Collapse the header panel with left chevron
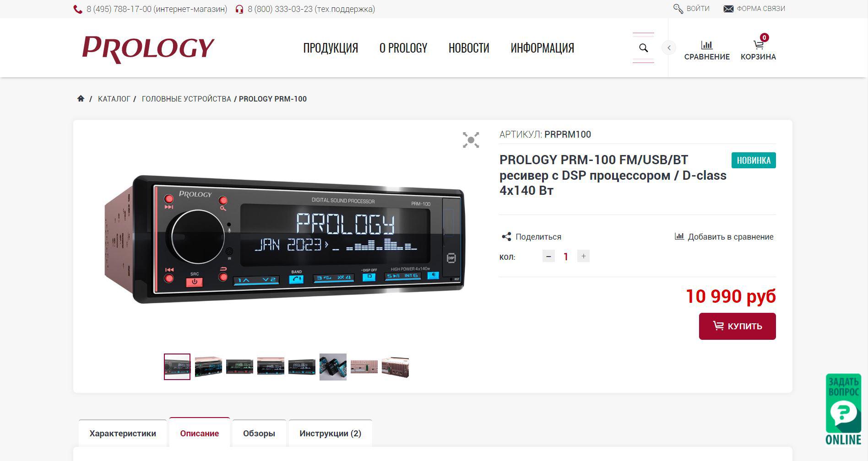 [669, 48]
